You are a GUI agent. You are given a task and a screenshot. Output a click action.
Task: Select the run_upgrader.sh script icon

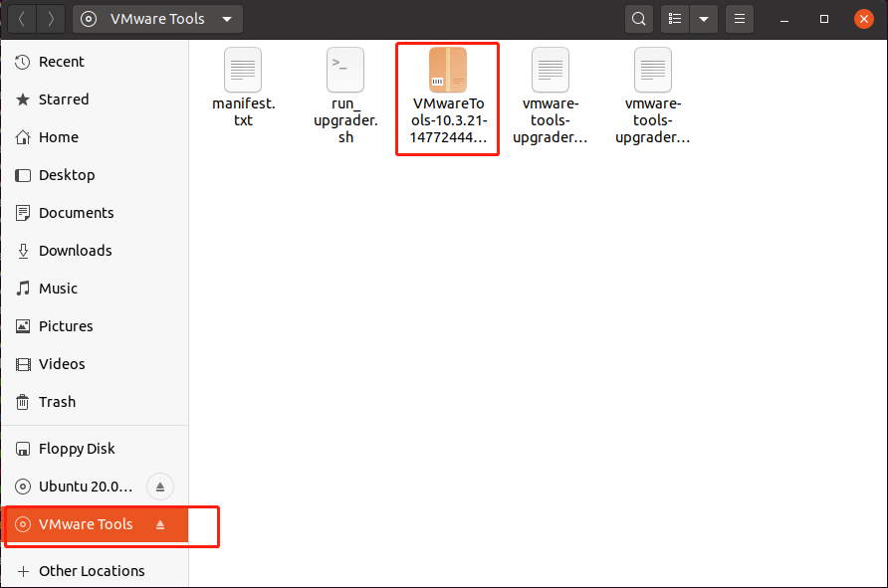345,70
